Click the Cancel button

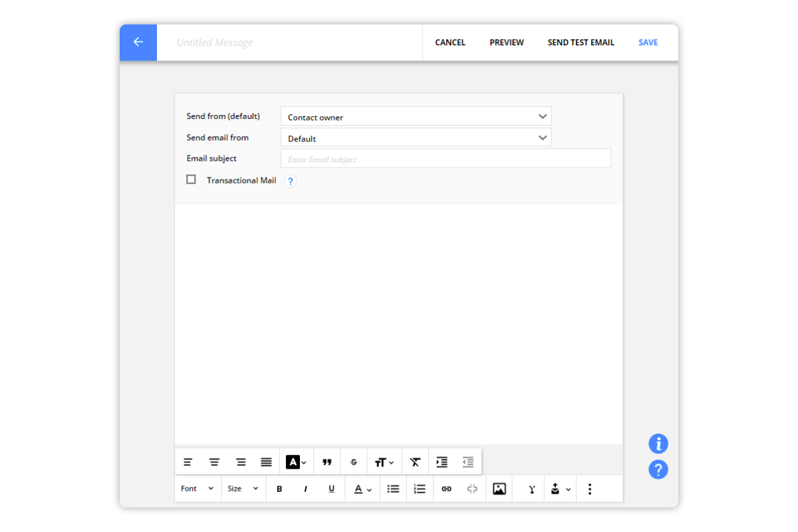450,43
